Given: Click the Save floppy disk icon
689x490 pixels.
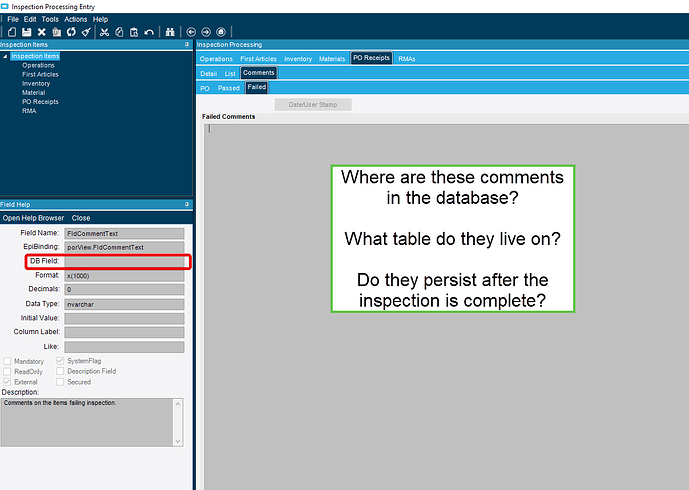Looking at the screenshot, I should tap(27, 32).
